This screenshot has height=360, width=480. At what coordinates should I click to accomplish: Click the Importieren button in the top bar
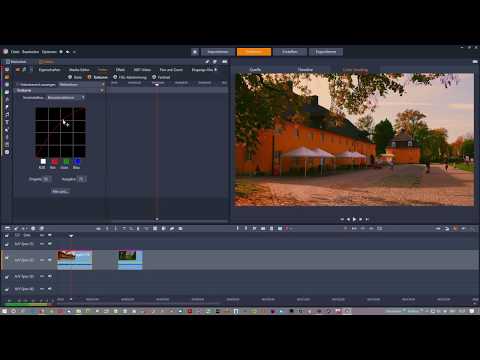point(218,52)
